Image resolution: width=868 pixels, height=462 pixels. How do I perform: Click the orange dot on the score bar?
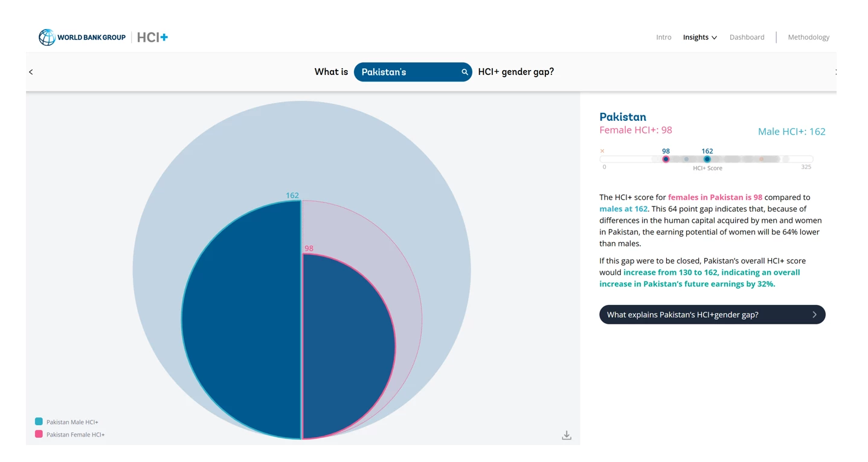pyautogui.click(x=761, y=159)
